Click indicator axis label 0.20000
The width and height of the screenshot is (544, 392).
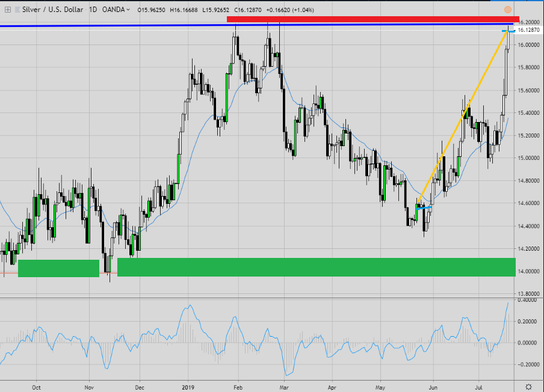528,321
